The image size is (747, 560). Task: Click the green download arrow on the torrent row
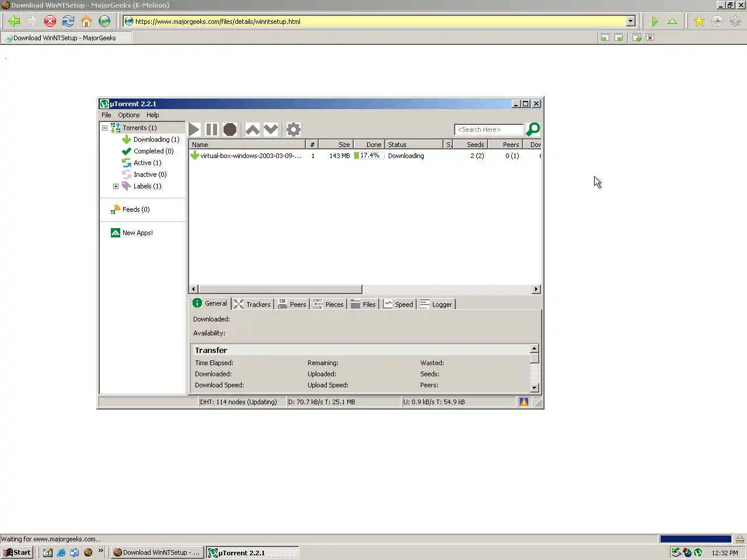[x=195, y=156]
